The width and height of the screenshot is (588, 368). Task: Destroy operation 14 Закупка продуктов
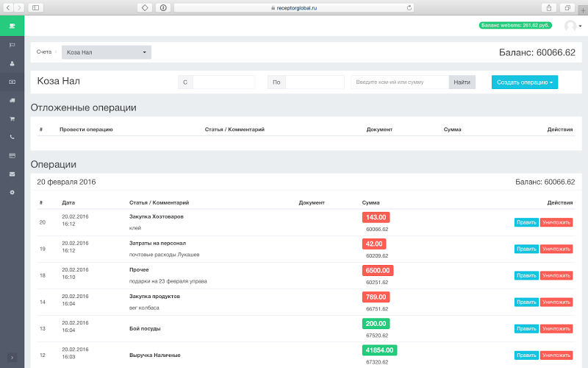click(556, 302)
